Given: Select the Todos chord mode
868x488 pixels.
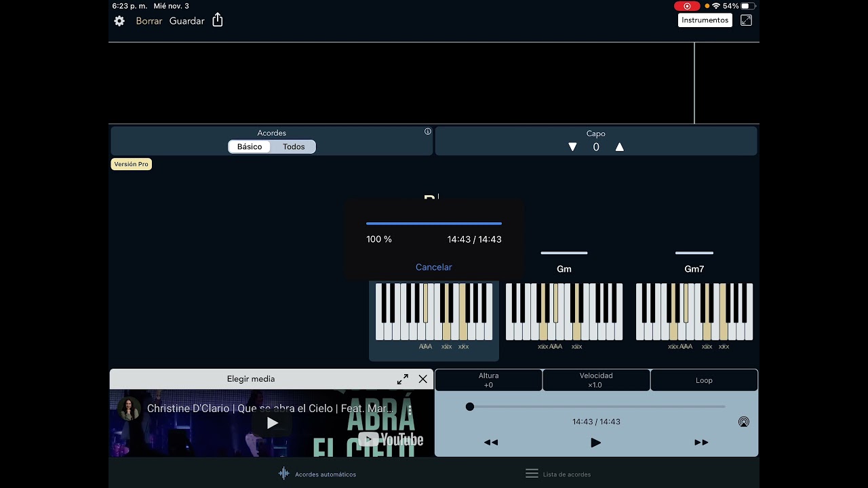Looking at the screenshot, I should [x=294, y=147].
